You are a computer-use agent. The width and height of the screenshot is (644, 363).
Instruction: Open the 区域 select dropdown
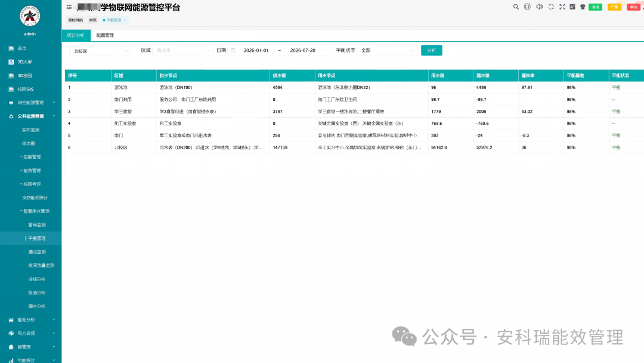pyautogui.click(x=183, y=50)
